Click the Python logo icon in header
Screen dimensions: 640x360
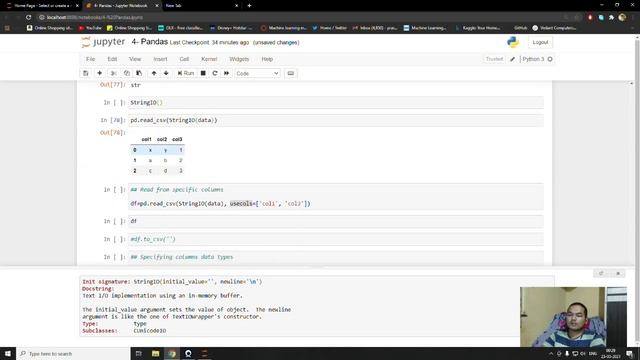513,42
